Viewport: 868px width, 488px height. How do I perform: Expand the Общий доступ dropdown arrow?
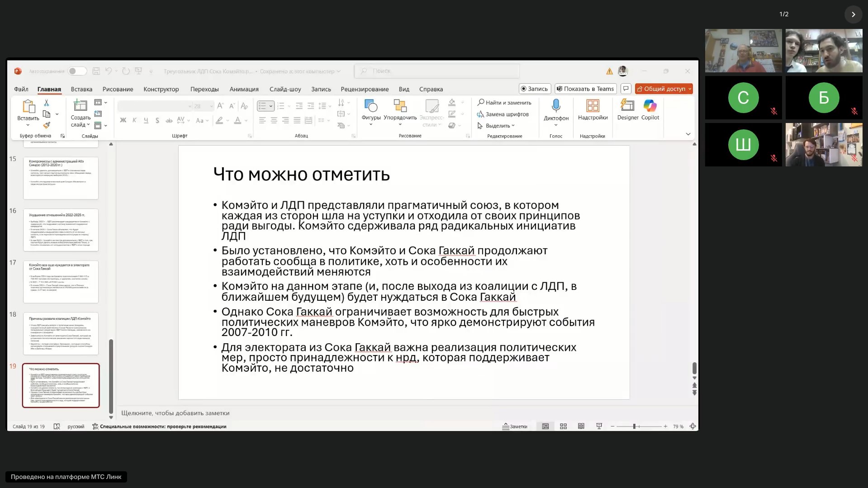(x=690, y=89)
